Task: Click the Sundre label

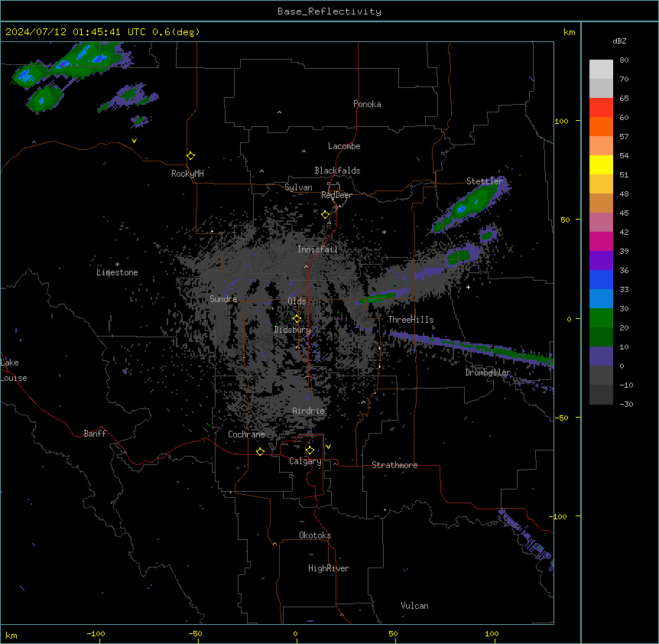Action: coord(223,299)
